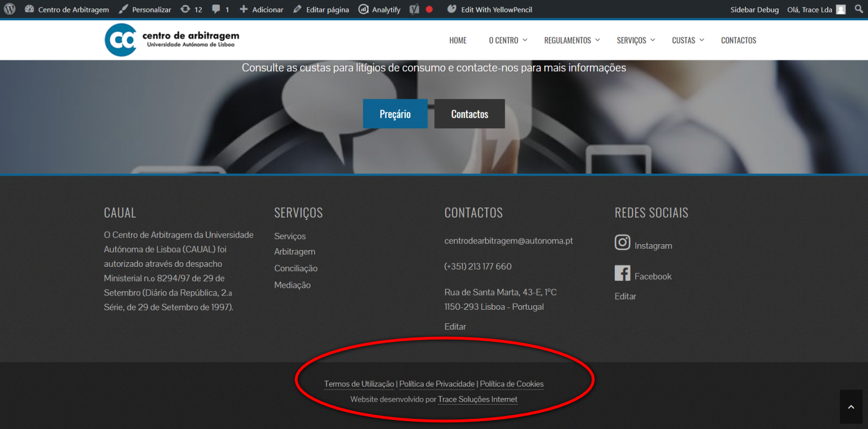Open Analytify from the admin bar
This screenshot has height=429, width=868.
[x=380, y=10]
